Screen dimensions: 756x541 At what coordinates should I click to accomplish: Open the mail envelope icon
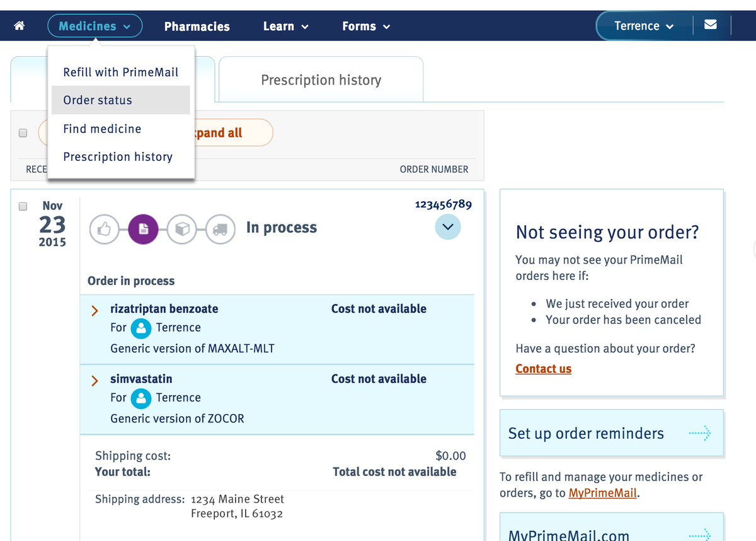[x=711, y=25]
